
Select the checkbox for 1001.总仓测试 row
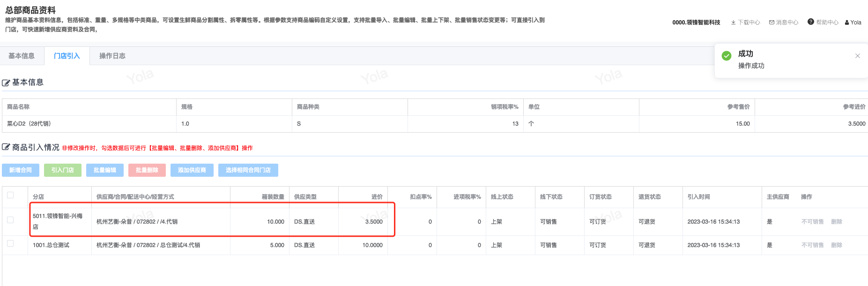pos(10,243)
